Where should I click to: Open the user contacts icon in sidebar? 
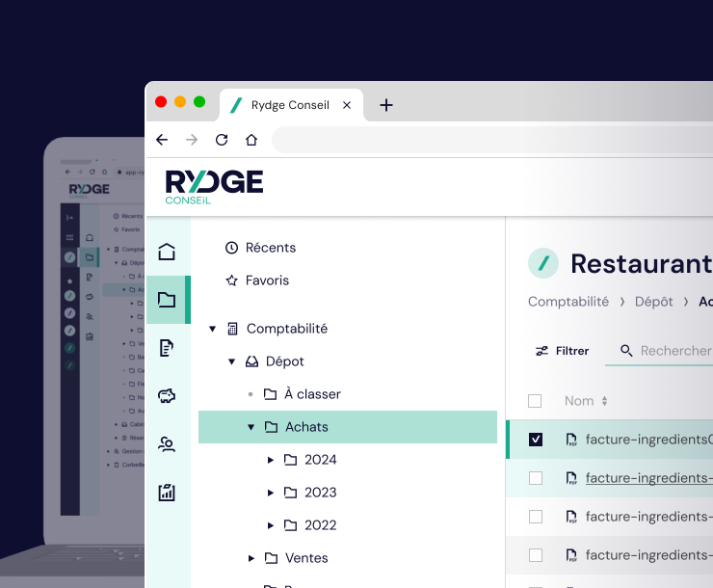tap(167, 444)
